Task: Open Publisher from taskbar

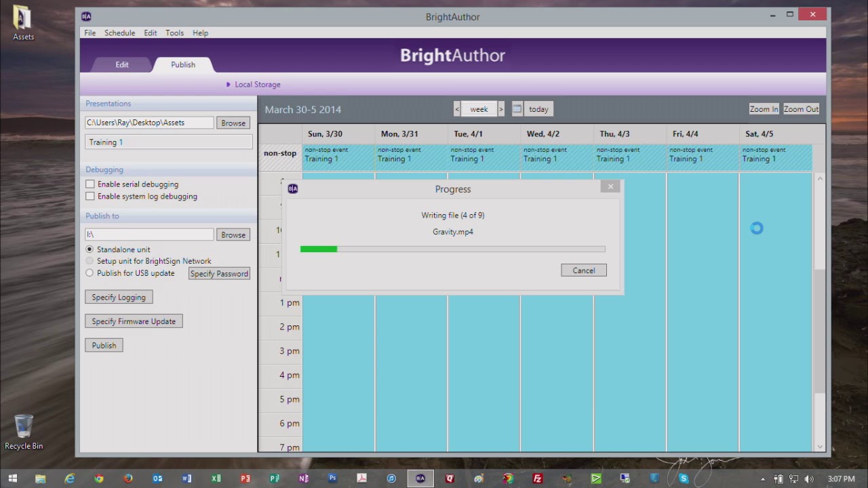Action: click(275, 479)
